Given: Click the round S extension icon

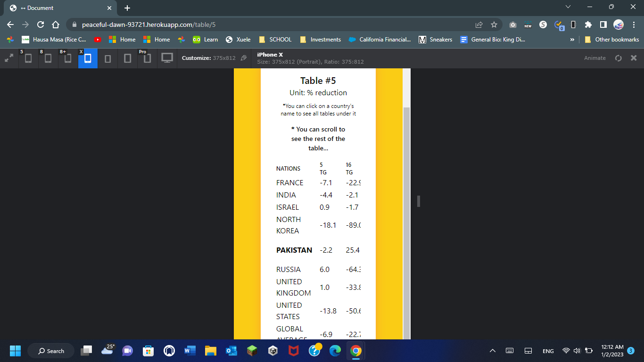Looking at the screenshot, I should point(543,25).
